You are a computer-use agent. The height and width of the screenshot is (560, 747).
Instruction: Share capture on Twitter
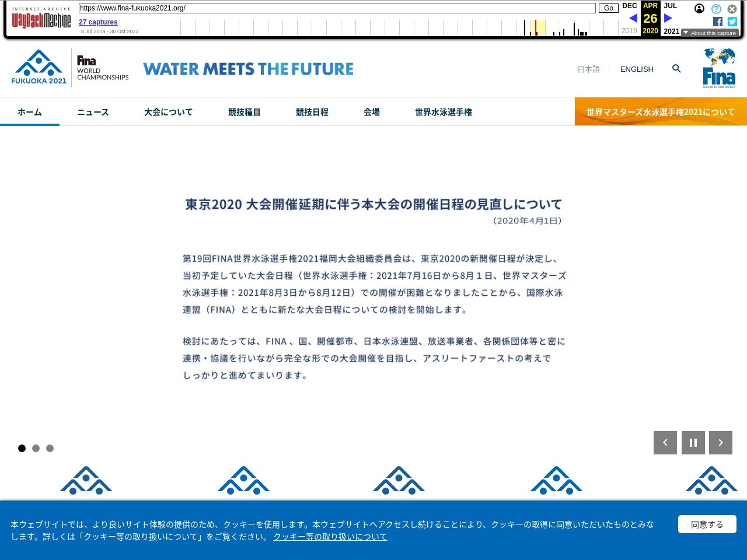(x=732, y=22)
